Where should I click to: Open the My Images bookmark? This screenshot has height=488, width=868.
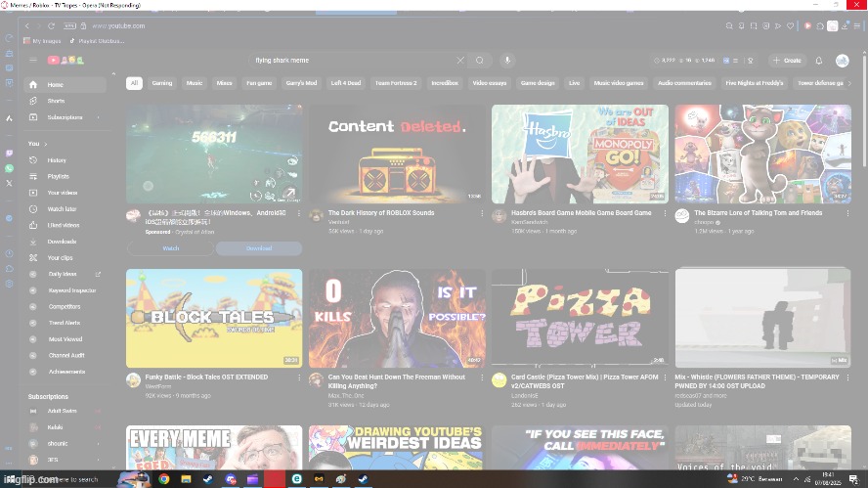tap(43, 41)
